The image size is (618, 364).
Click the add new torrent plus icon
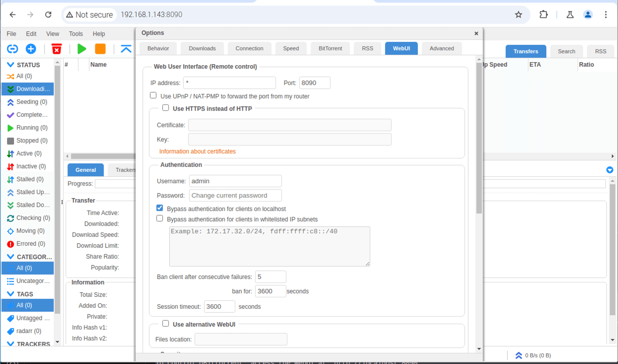tap(31, 49)
